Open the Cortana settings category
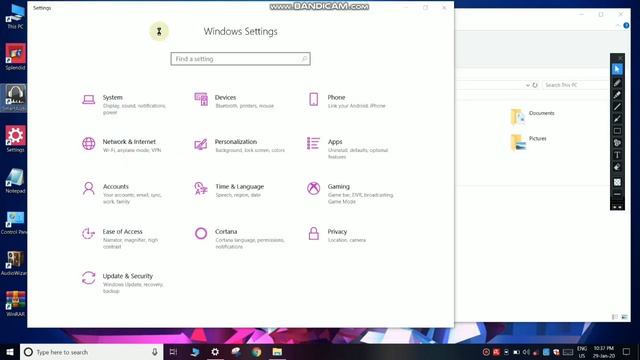The image size is (640, 360). pyautogui.click(x=239, y=238)
